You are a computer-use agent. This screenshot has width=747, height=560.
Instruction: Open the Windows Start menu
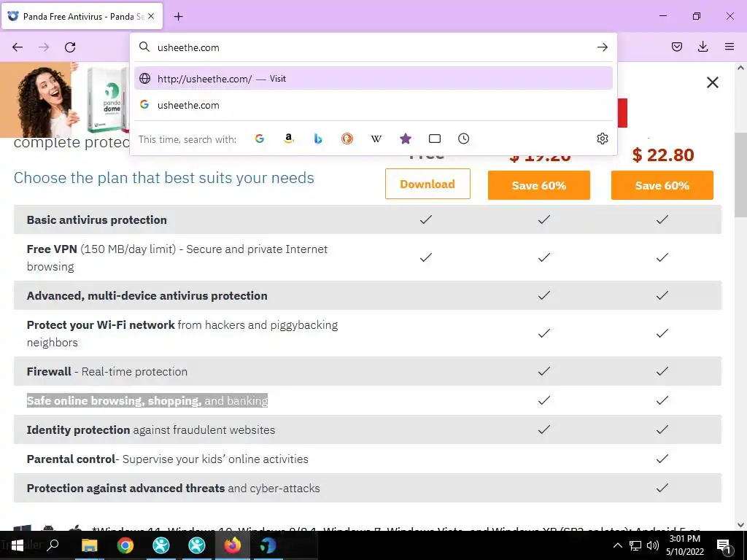coord(18,545)
